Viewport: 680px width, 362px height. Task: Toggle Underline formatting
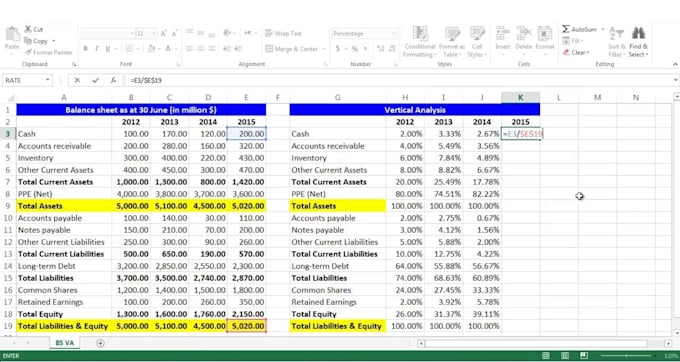tap(108, 49)
